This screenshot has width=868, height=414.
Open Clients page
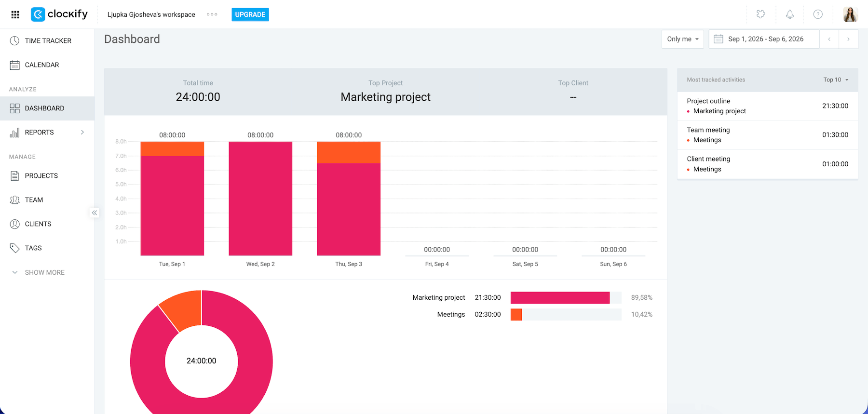click(47, 224)
